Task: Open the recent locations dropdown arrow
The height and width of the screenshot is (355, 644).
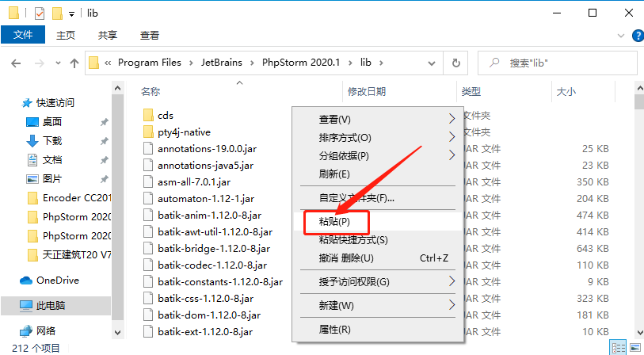Action: [x=58, y=63]
